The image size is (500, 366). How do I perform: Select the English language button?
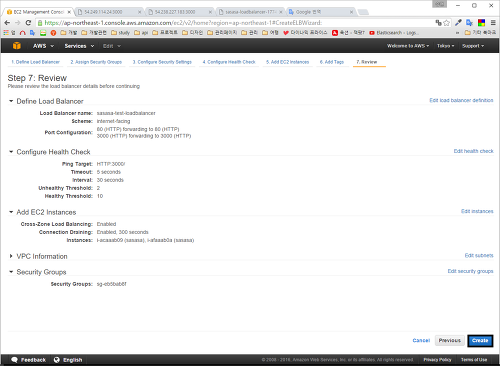(x=68, y=360)
